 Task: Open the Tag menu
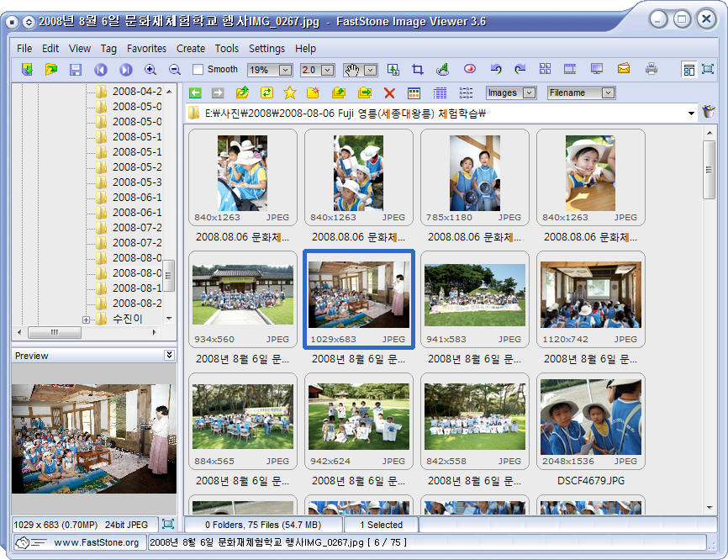click(108, 48)
